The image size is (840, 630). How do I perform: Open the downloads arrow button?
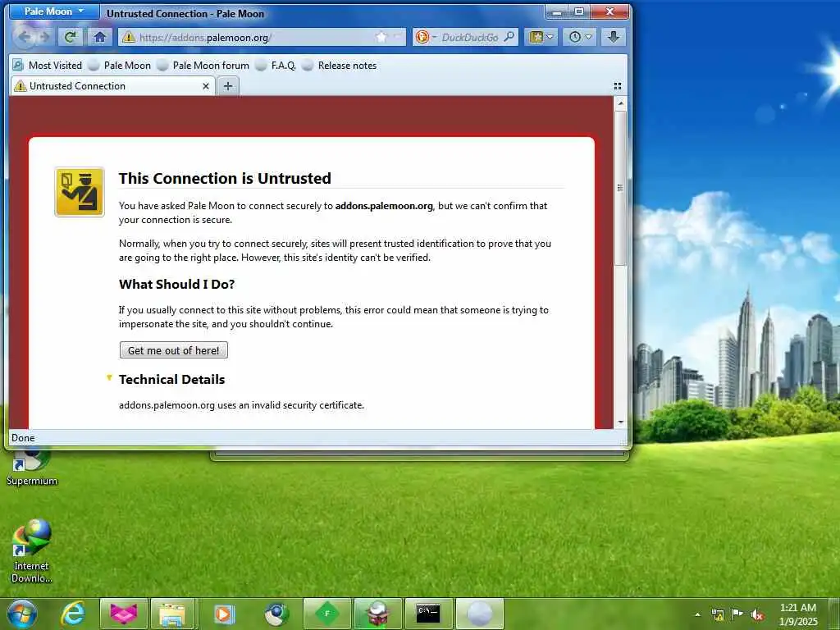tap(614, 36)
